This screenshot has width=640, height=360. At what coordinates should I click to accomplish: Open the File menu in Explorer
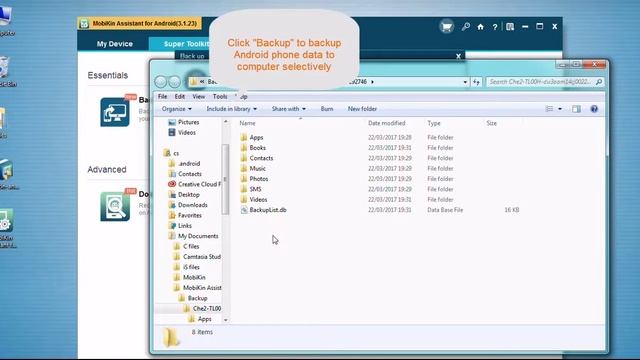(x=162, y=97)
